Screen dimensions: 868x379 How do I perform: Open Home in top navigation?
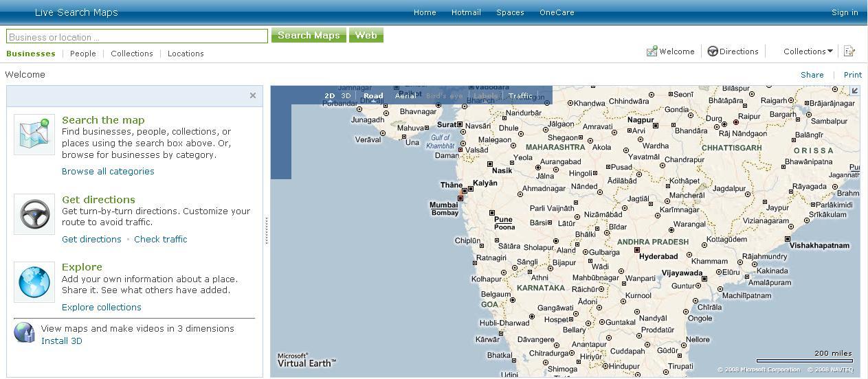click(425, 12)
